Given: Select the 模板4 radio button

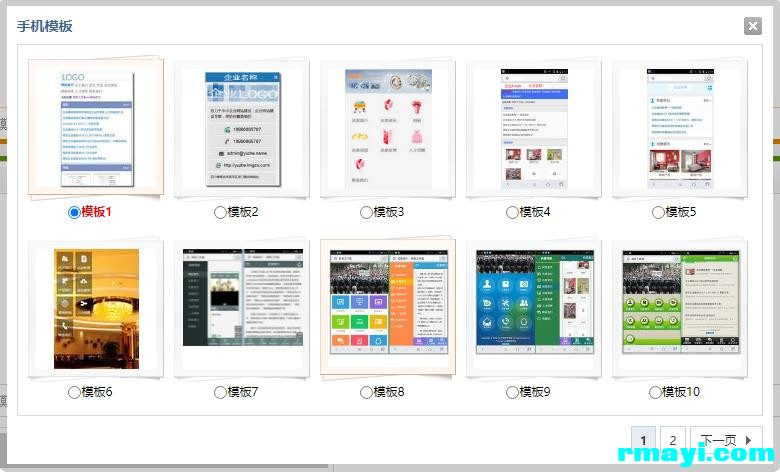Looking at the screenshot, I should tap(512, 212).
